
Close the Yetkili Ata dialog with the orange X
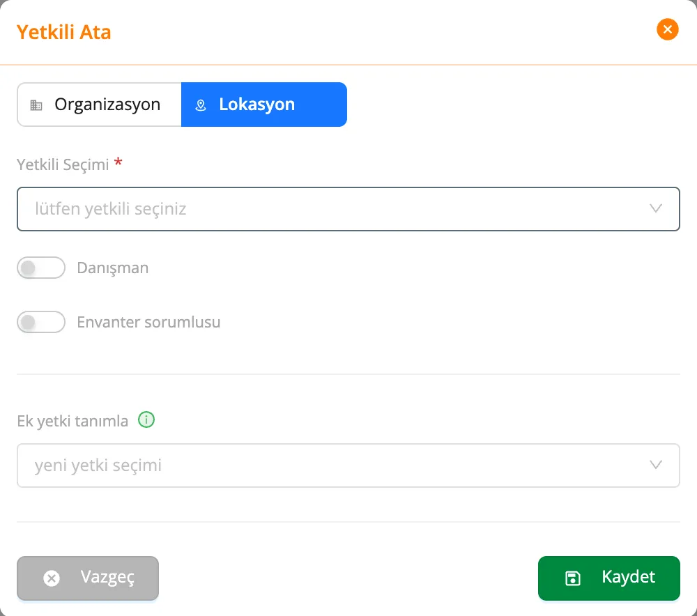point(667,29)
